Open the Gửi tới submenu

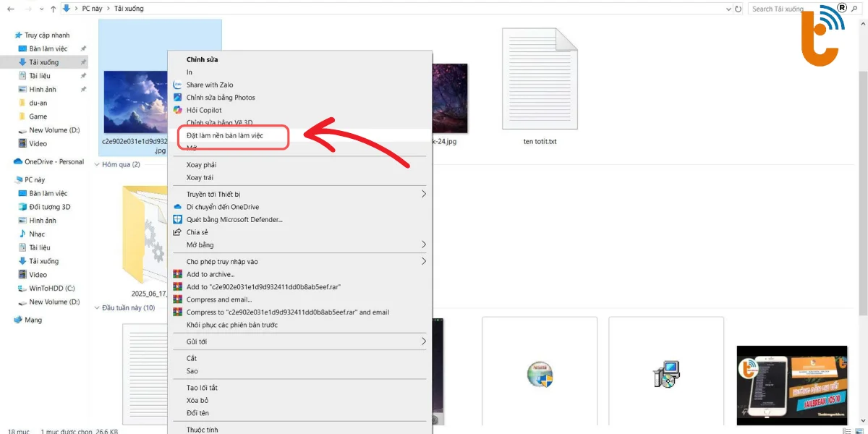(424, 341)
